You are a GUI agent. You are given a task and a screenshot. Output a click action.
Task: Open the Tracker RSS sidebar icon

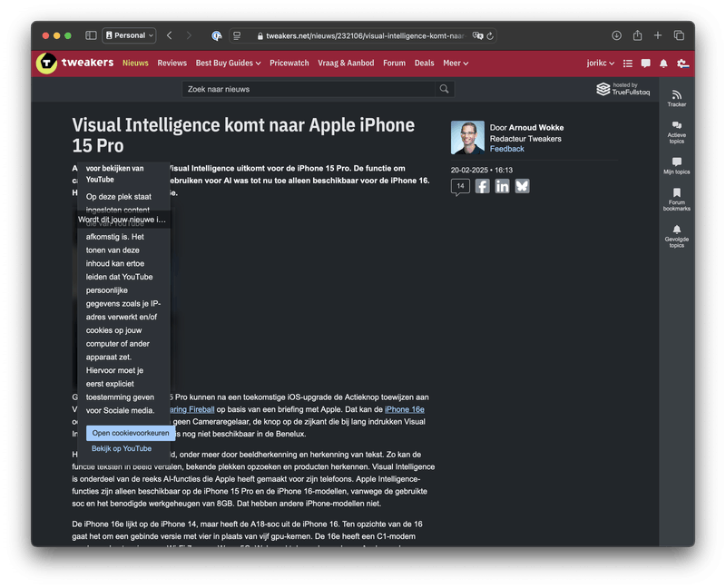(676, 98)
